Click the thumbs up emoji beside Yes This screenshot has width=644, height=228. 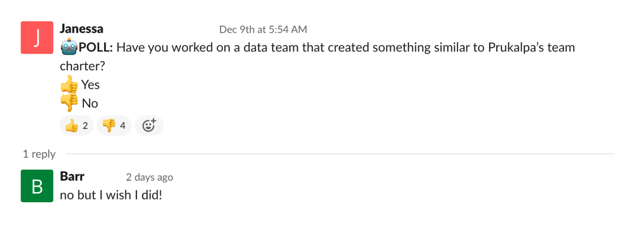click(x=69, y=85)
